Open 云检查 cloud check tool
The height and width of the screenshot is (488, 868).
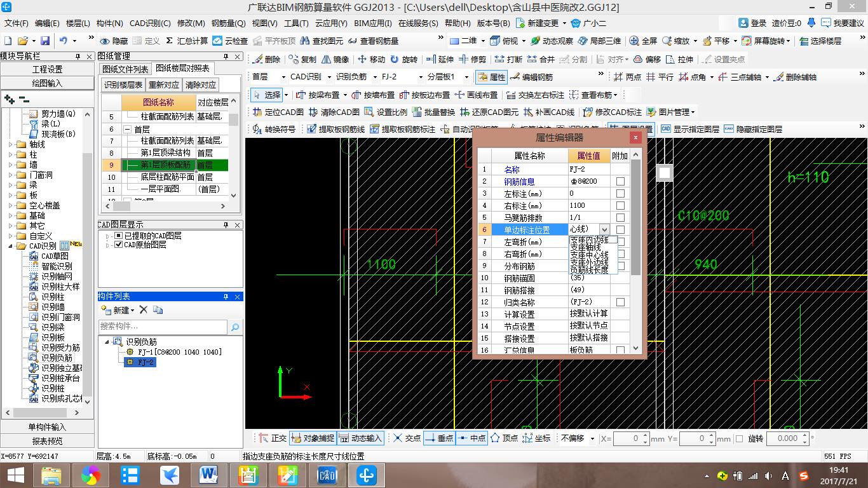tap(230, 41)
